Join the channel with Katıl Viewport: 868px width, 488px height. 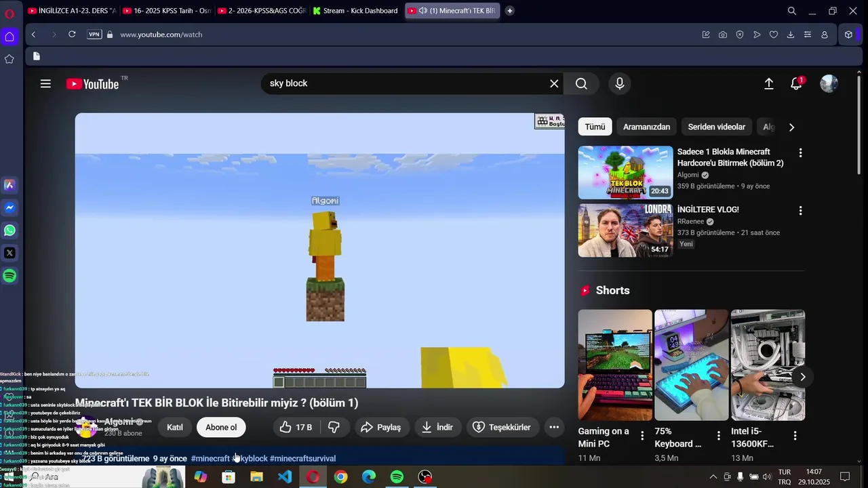pos(175,427)
